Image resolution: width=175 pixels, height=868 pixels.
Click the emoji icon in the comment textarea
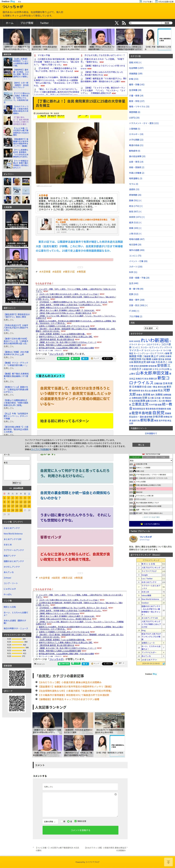[x=116, y=794]
